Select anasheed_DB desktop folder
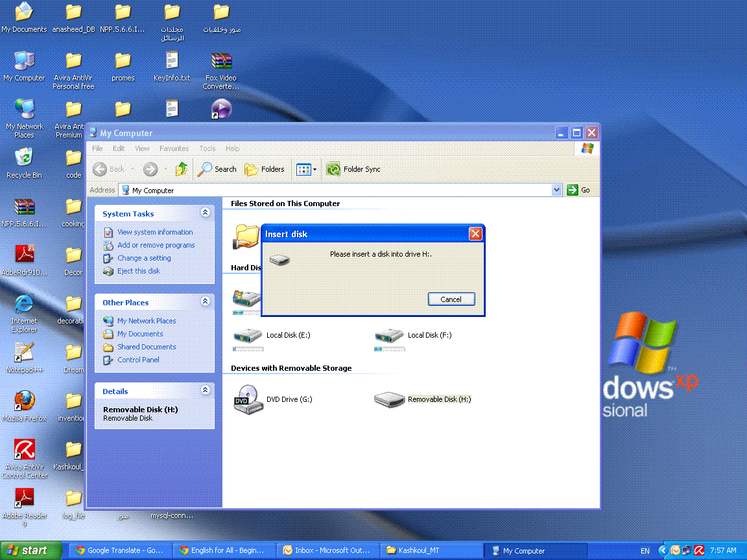 point(73,17)
